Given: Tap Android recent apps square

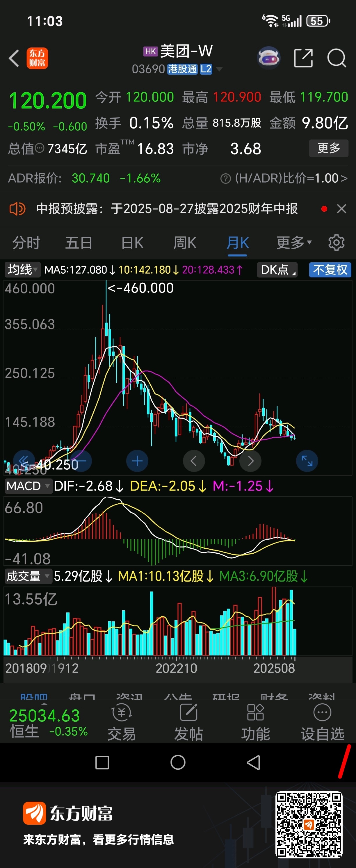Looking at the screenshot, I should [x=102, y=762].
